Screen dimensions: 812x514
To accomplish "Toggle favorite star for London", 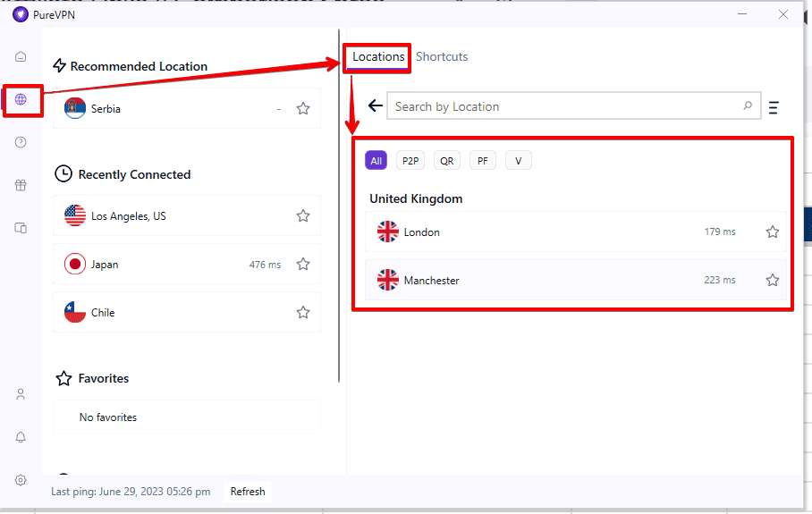I will click(x=773, y=232).
